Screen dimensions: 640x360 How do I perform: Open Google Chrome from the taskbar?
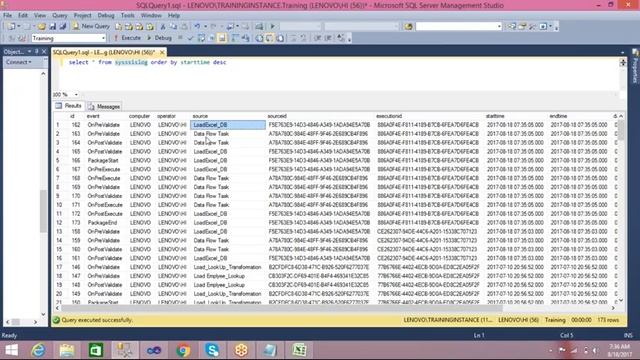(183, 350)
